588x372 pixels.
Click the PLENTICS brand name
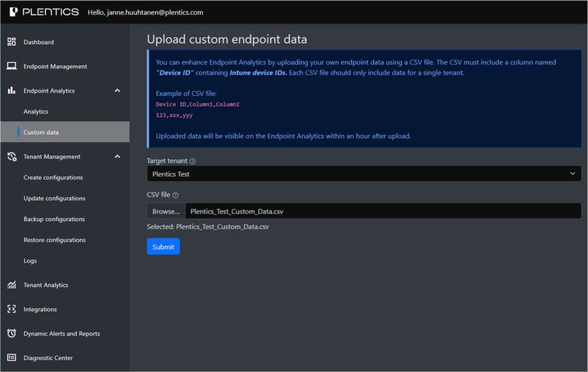click(x=51, y=12)
